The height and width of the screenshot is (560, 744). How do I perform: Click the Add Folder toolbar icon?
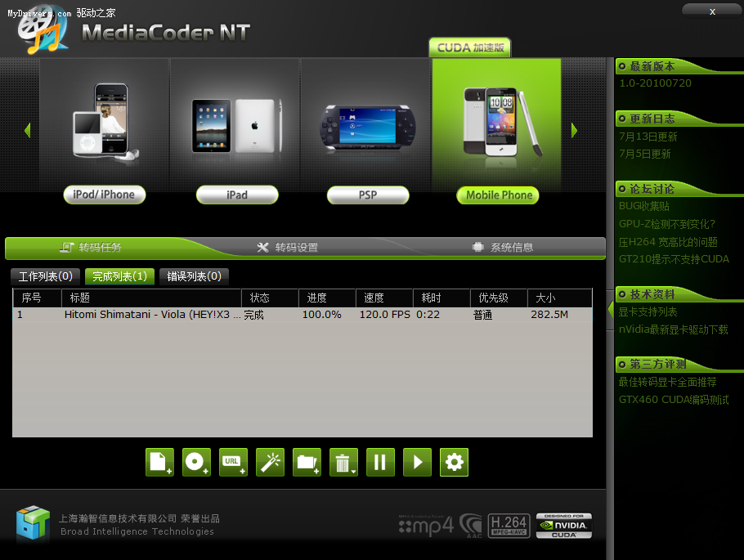(307, 462)
